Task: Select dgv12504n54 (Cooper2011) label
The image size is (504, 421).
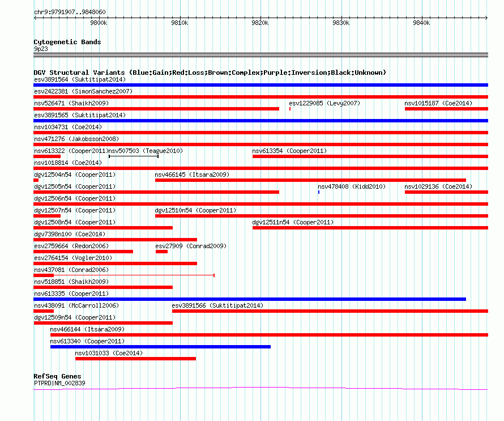Action: (x=75, y=175)
